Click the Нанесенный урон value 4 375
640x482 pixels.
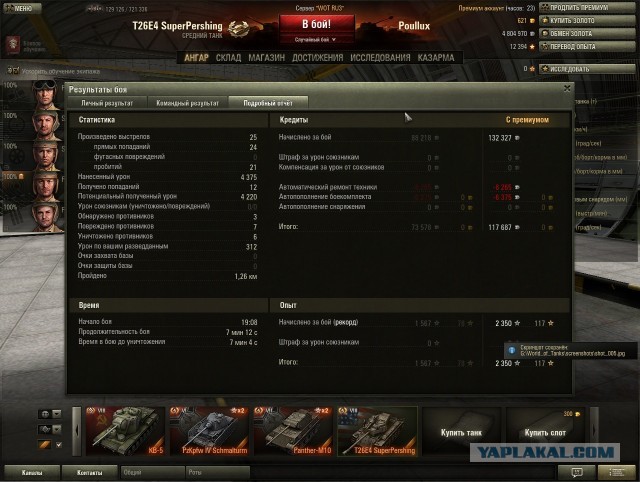click(x=249, y=177)
